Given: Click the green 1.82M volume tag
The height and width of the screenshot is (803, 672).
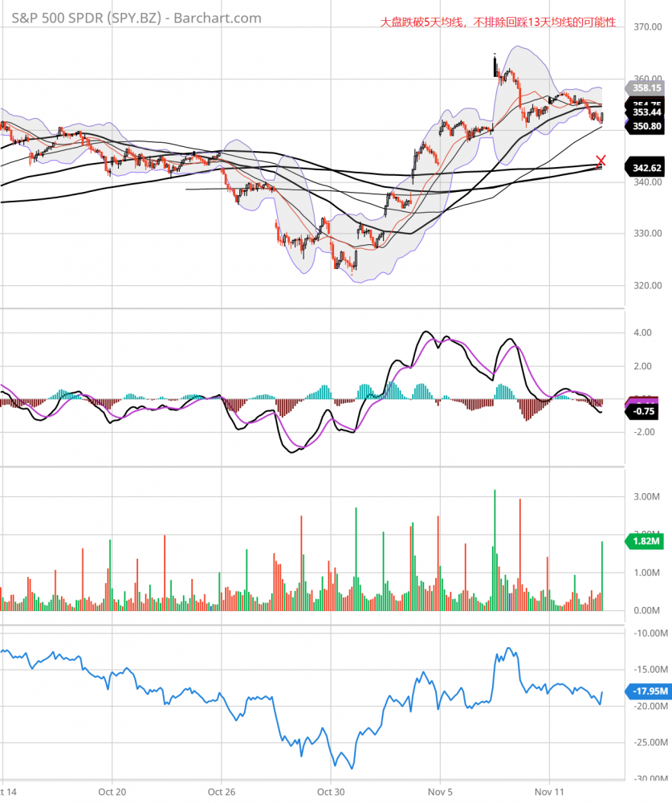Looking at the screenshot, I should [646, 542].
